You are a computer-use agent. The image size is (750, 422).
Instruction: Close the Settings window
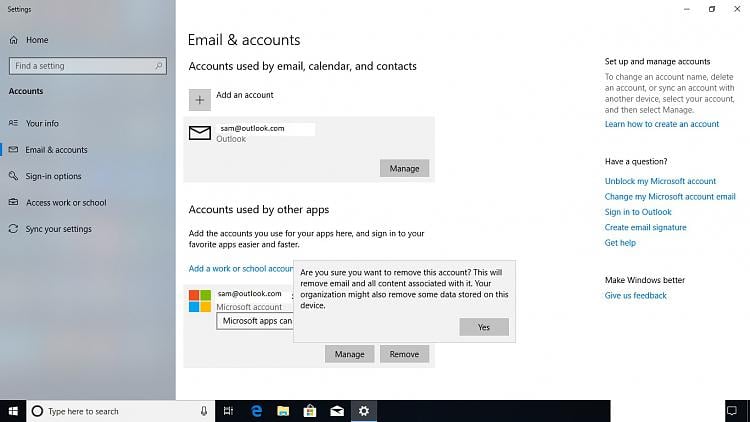(x=737, y=9)
